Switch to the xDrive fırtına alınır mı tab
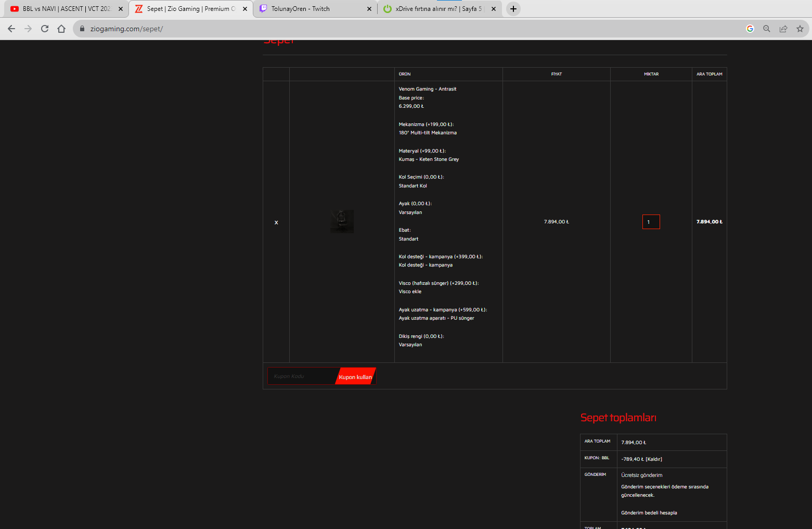 click(440, 9)
